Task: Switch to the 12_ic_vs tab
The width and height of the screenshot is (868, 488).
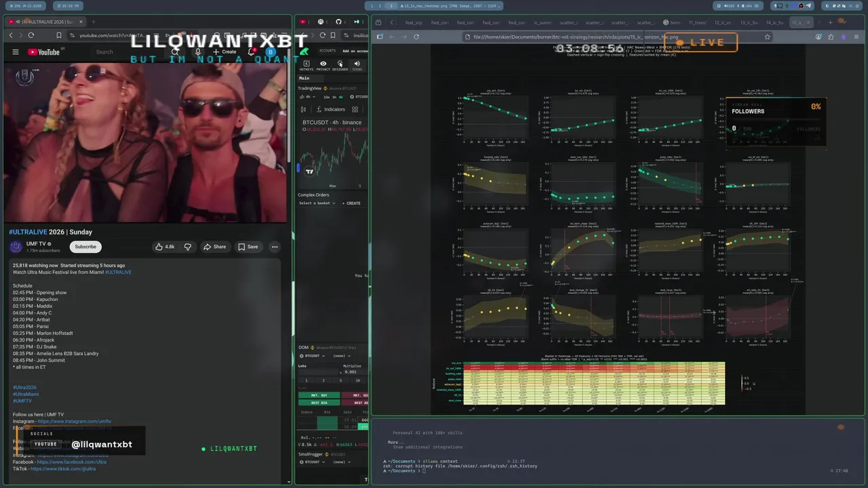Action: (722, 22)
